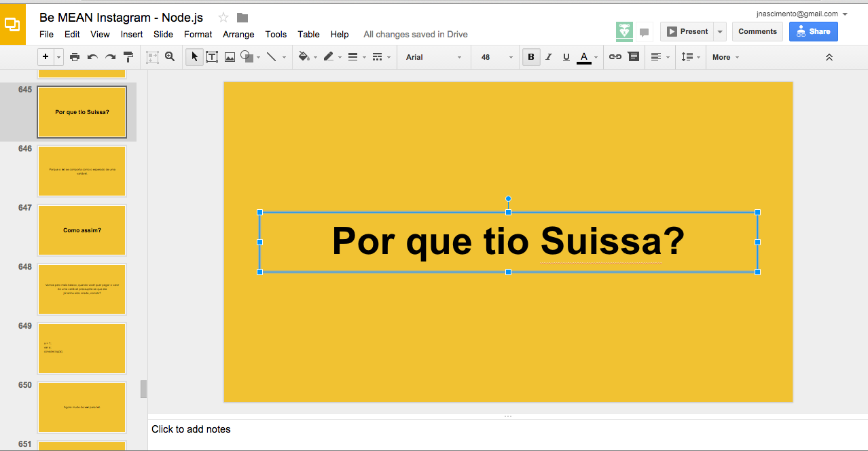Star the presentation
Screen dimensions: 868x451
(x=223, y=18)
